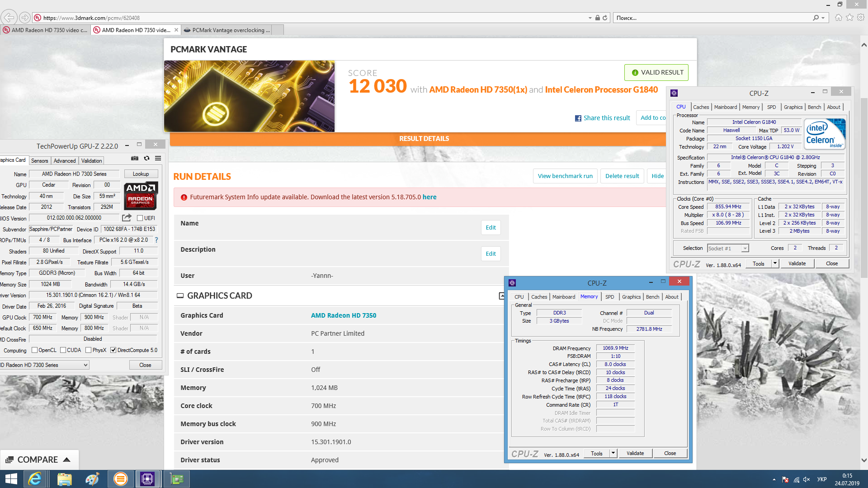Click the Delete result button

622,176
